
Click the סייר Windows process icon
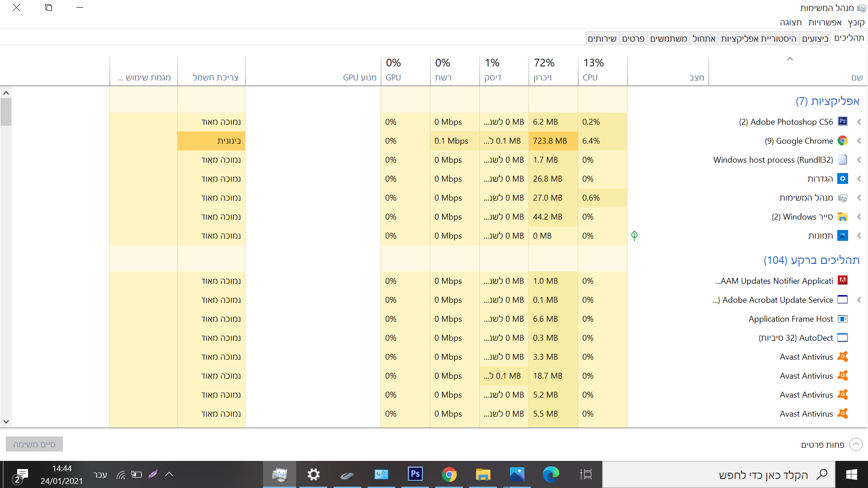(843, 216)
